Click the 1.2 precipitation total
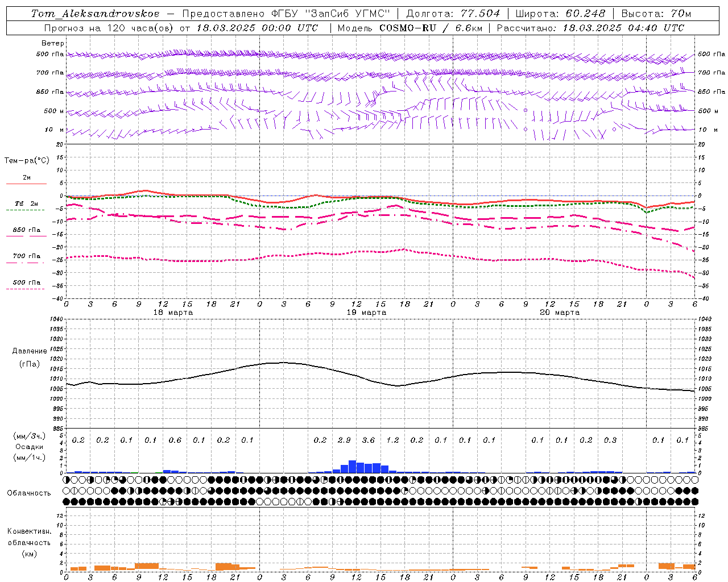 (392, 440)
